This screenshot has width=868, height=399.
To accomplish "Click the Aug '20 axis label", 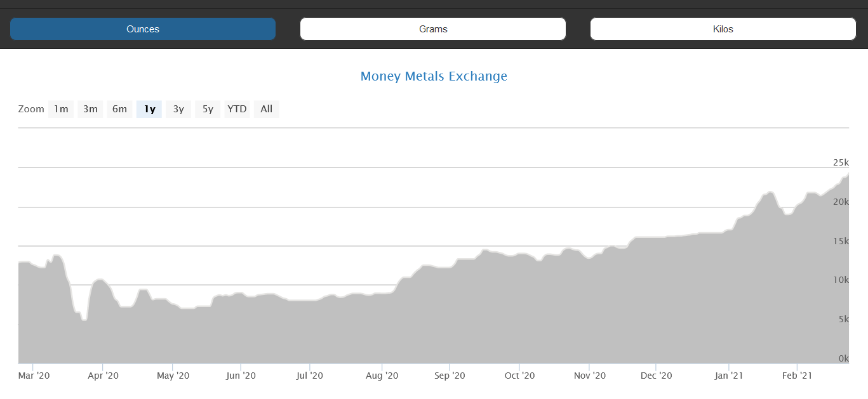I will (383, 376).
